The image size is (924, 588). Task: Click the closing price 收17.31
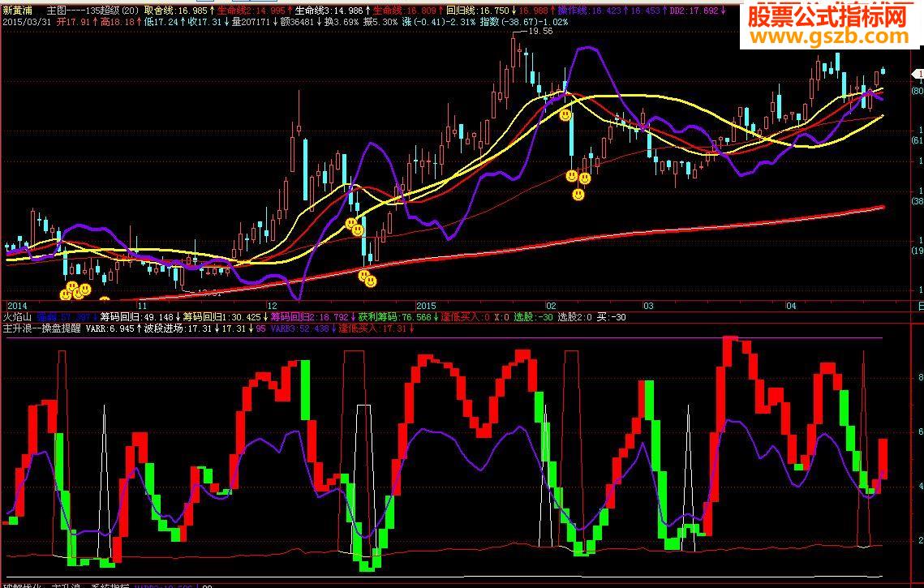[x=204, y=22]
